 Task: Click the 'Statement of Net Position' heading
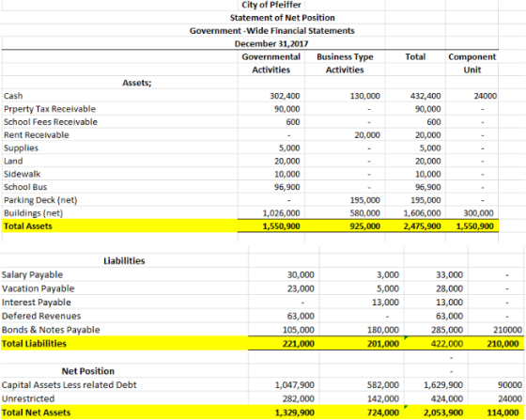tap(283, 18)
